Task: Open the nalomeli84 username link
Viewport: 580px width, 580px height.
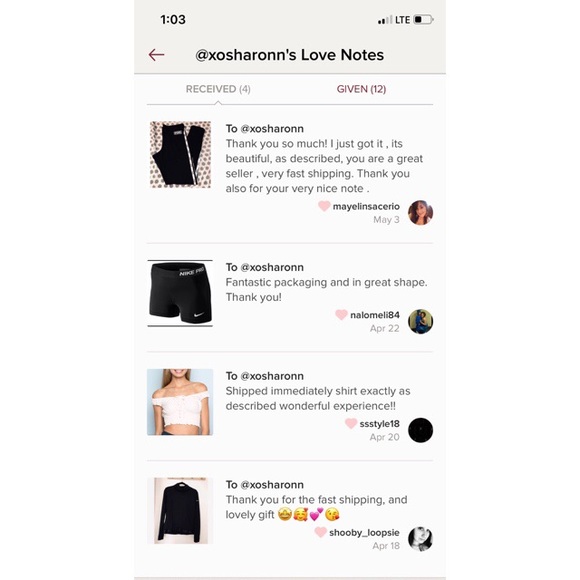Action: coord(375,315)
